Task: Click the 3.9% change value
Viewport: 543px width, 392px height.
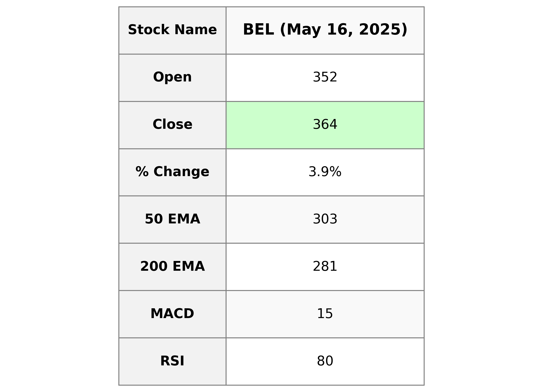Action: 325,172
